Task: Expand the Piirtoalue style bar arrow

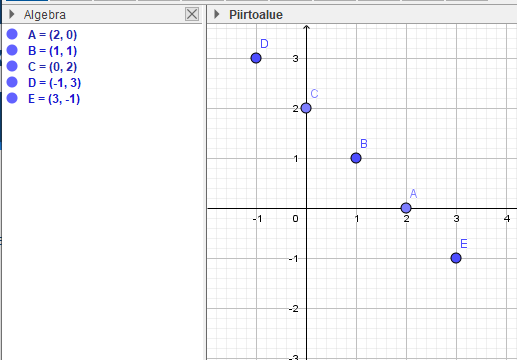Action: point(217,14)
